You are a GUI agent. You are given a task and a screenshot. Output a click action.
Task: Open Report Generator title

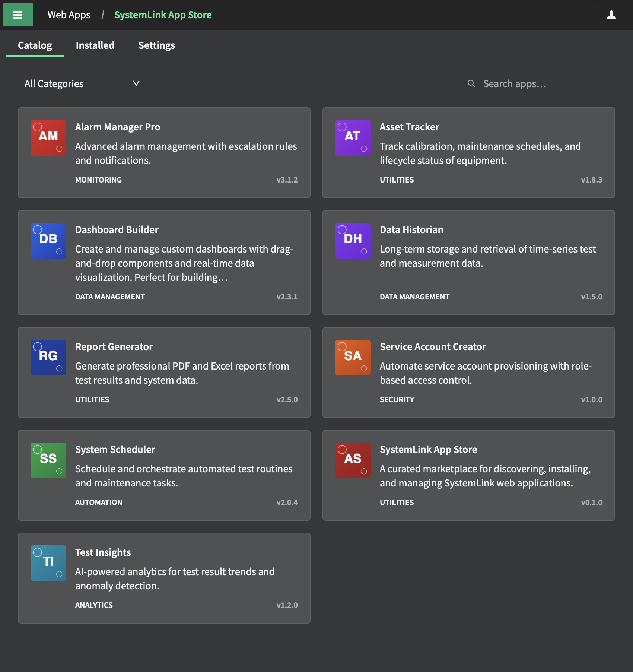coord(114,347)
